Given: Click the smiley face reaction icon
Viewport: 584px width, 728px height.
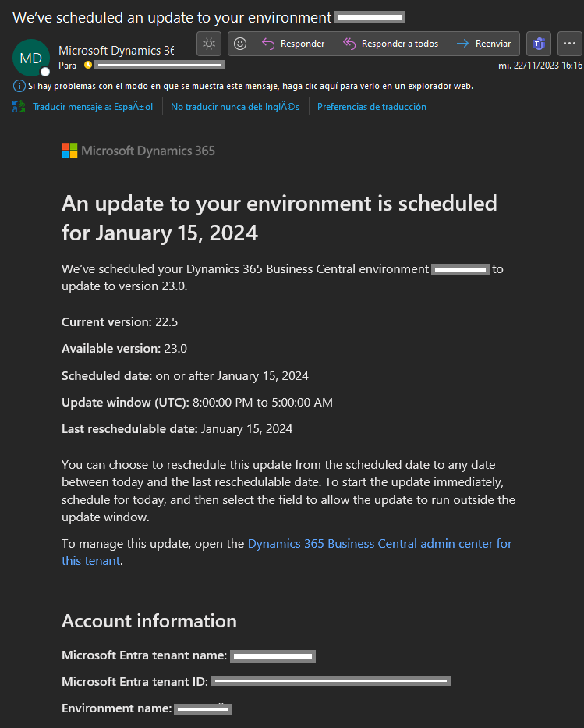Looking at the screenshot, I should 240,44.
